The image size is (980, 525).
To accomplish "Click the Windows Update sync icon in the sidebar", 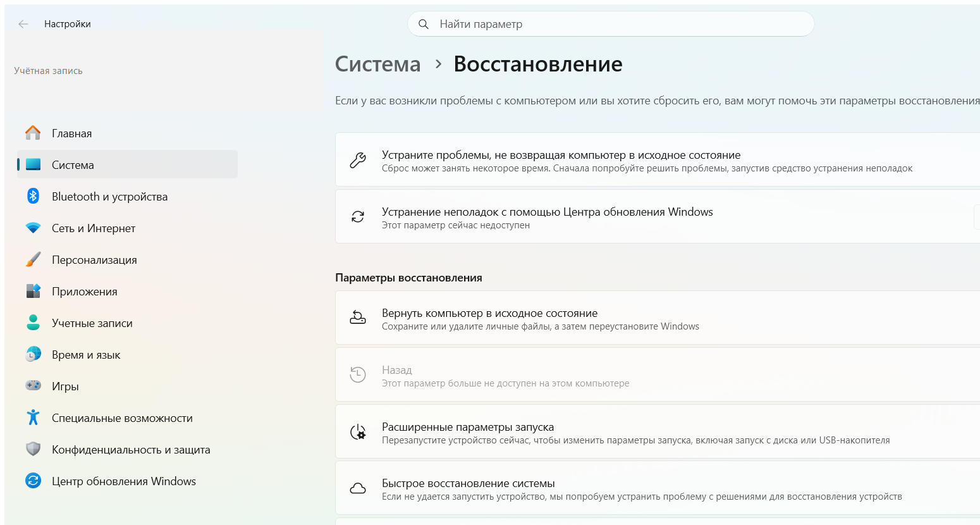I will 33,481.
